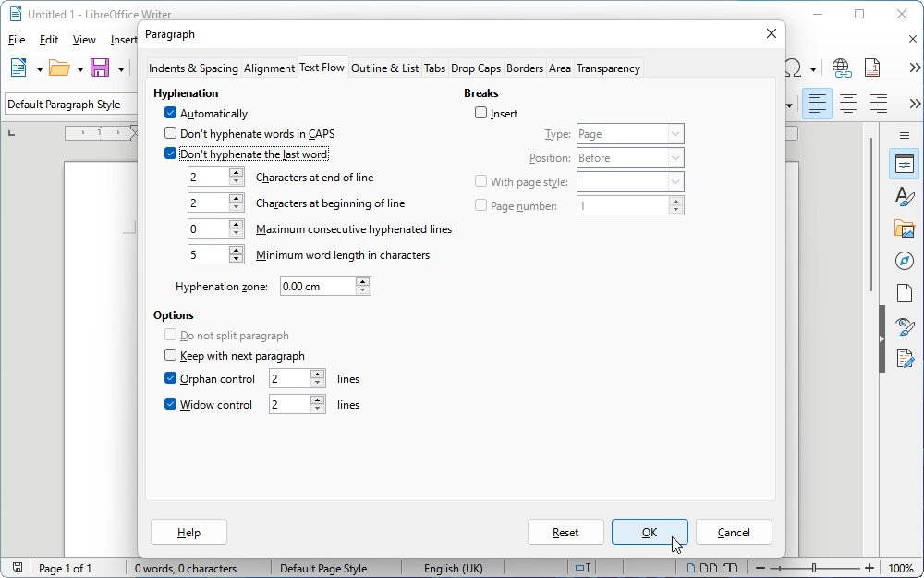This screenshot has width=924, height=578.
Task: Click the Center alignment toolbar icon
Action: 847,105
